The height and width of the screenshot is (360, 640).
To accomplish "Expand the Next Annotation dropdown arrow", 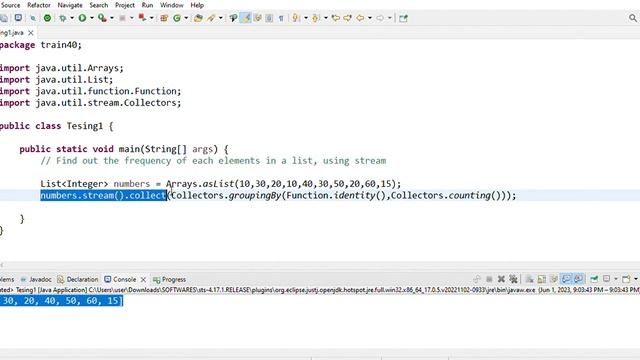I will point(306,18).
